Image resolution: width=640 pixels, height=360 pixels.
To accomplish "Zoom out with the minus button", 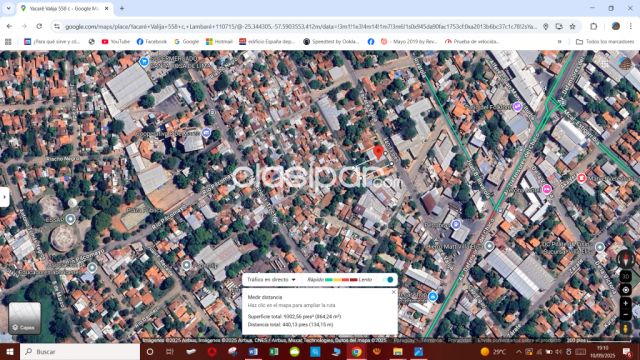I will [625, 314].
